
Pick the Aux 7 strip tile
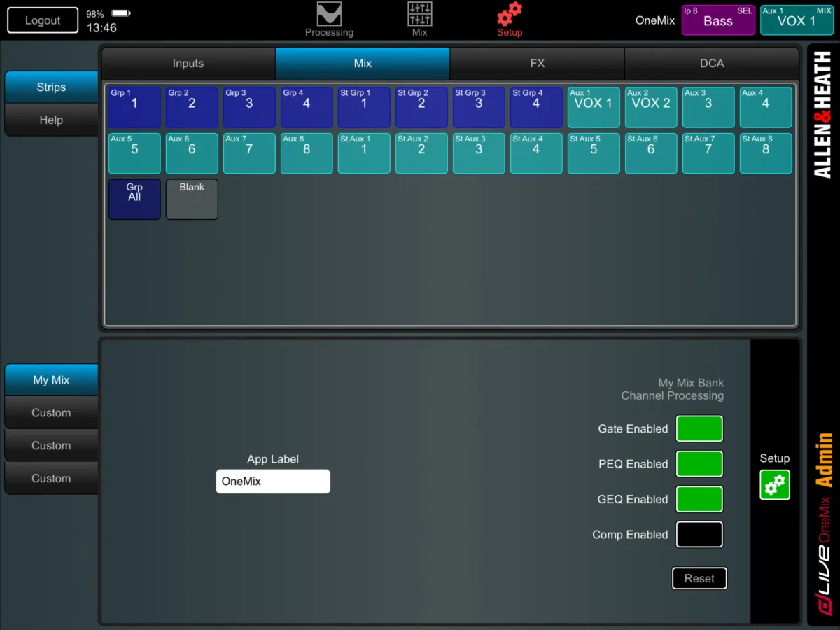[249, 153]
